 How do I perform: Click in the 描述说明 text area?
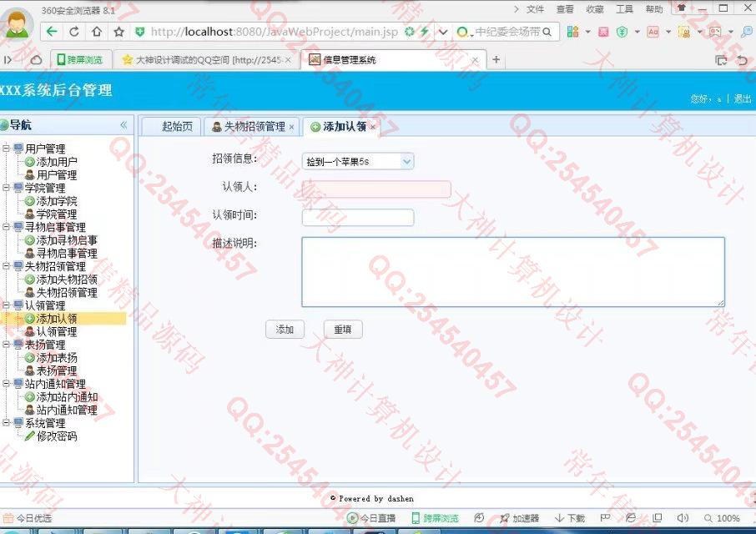tap(512, 271)
